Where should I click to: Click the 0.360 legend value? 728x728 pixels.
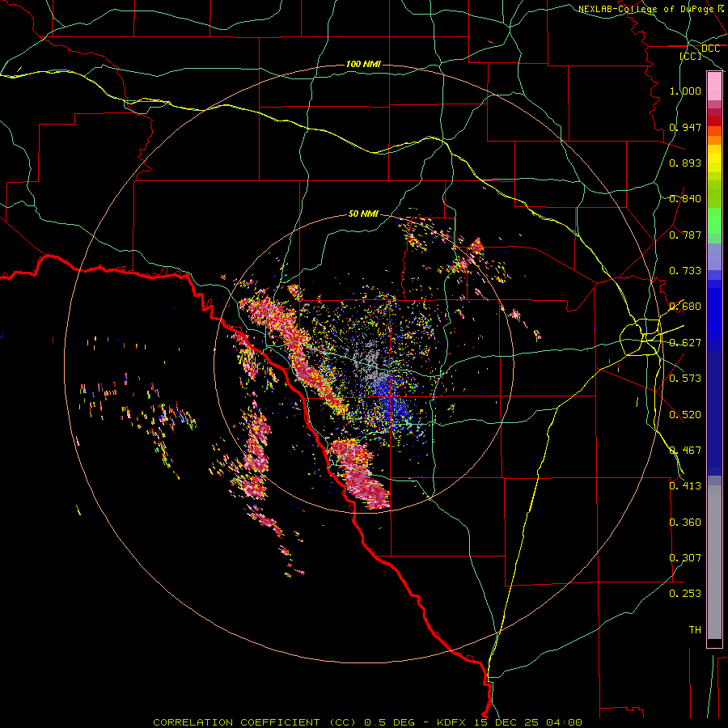click(x=685, y=523)
